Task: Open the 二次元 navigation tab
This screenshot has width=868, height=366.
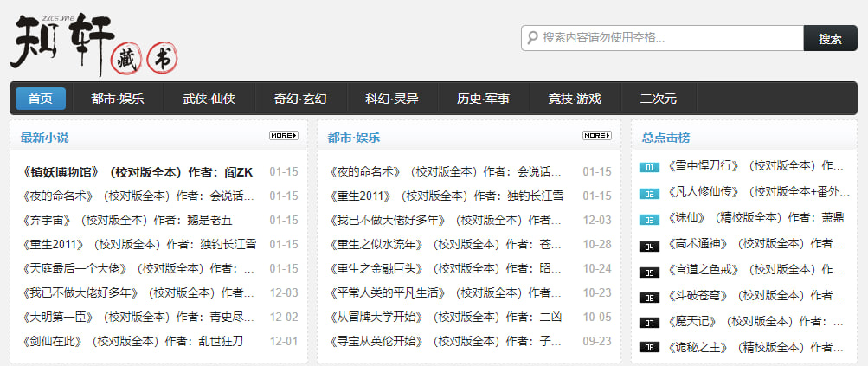Action: [659, 99]
